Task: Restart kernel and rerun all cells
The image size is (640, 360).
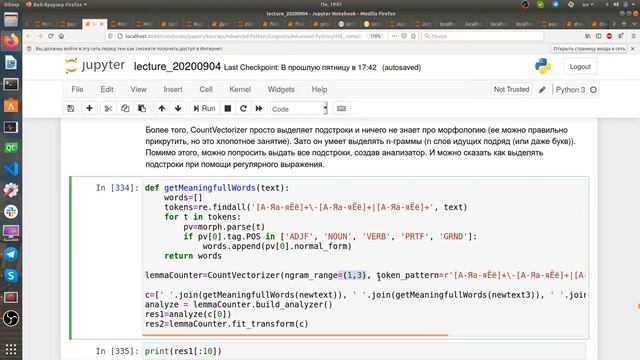Action: (259, 109)
